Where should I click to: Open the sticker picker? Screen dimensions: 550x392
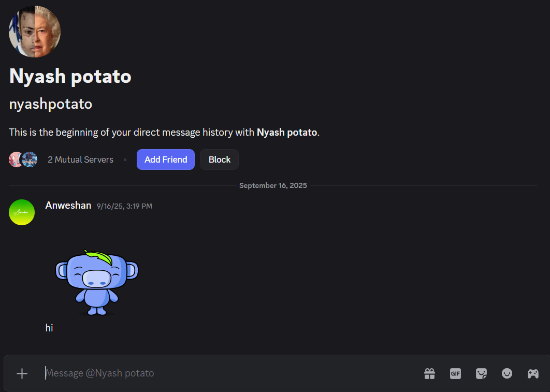481,373
